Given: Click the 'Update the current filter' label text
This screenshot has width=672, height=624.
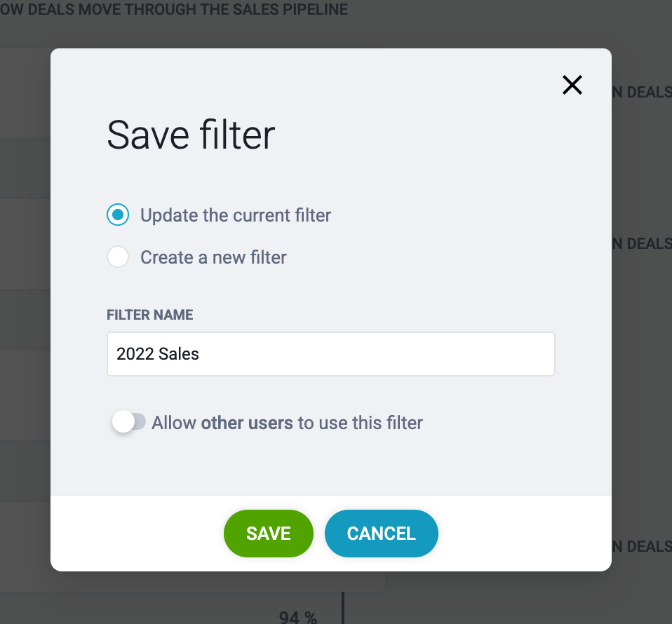Looking at the screenshot, I should point(236,215).
